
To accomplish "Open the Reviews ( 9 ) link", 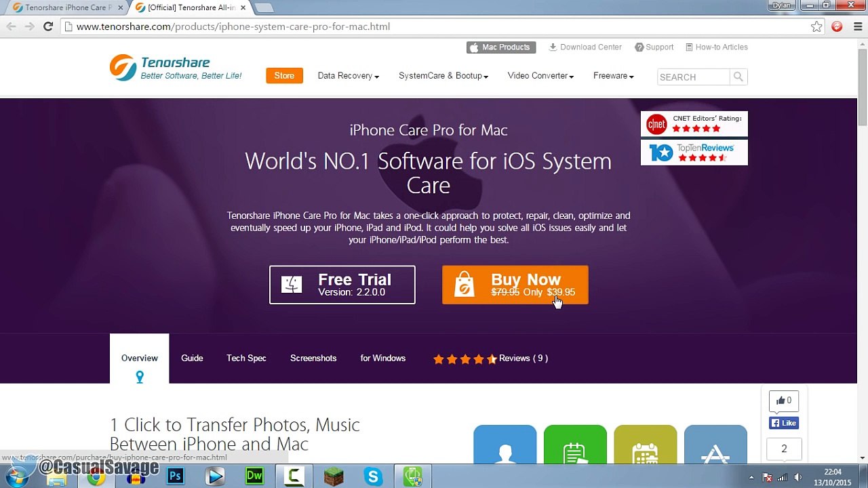I will click(524, 358).
